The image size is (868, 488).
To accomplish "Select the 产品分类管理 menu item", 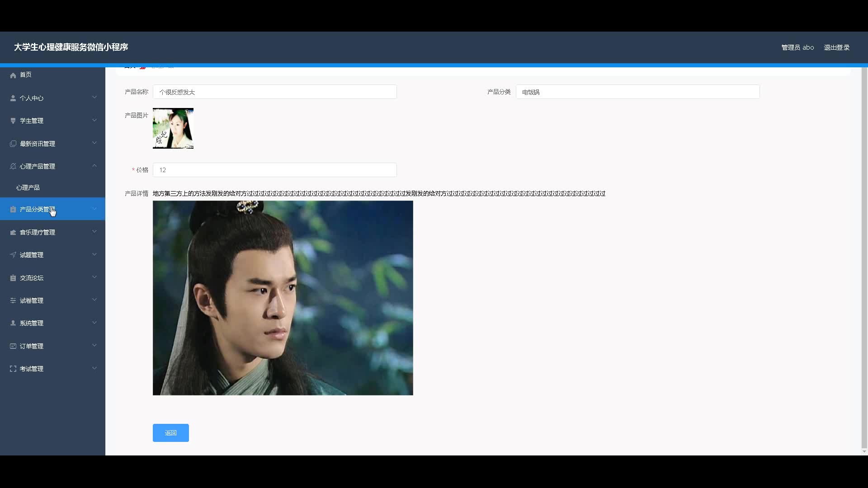I will pyautogui.click(x=37, y=209).
